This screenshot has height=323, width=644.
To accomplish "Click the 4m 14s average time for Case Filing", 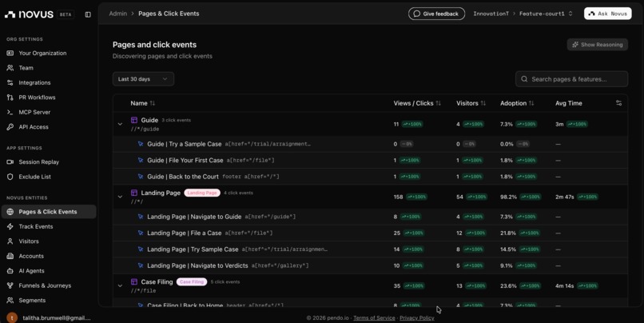I will click(564, 285).
